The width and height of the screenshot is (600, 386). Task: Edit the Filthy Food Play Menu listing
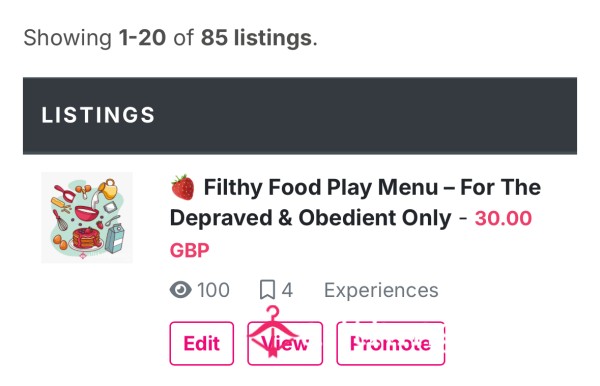(202, 343)
